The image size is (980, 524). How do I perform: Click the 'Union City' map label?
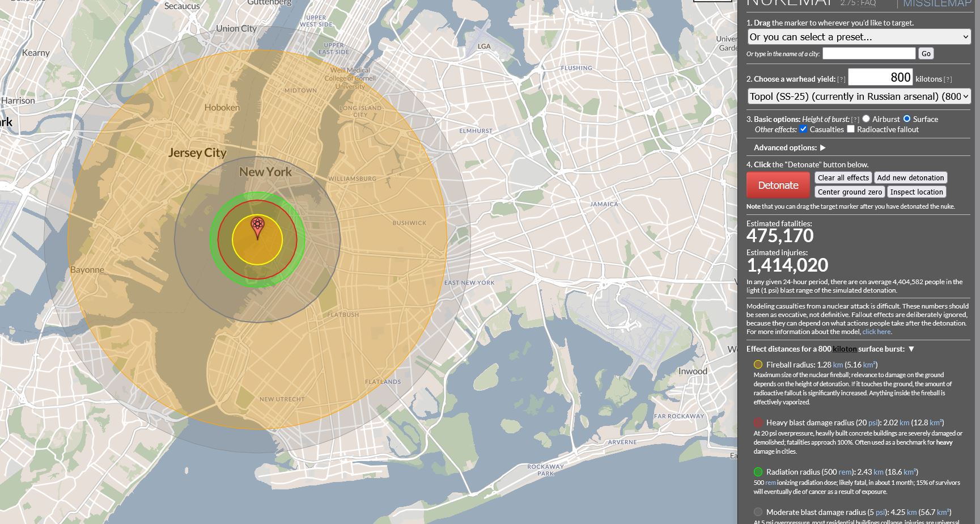click(x=236, y=28)
